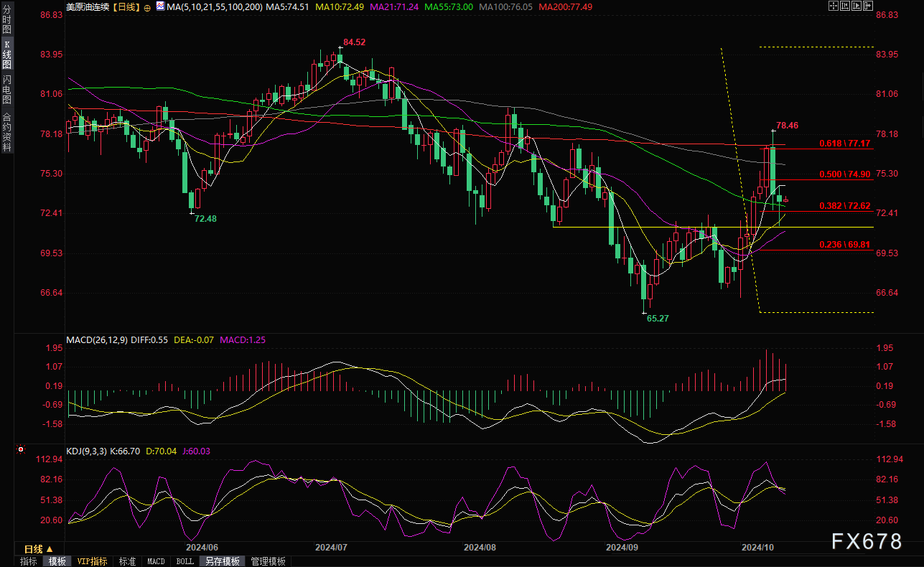Select the 指标 bottom tab
The image size is (924, 567).
29,561
